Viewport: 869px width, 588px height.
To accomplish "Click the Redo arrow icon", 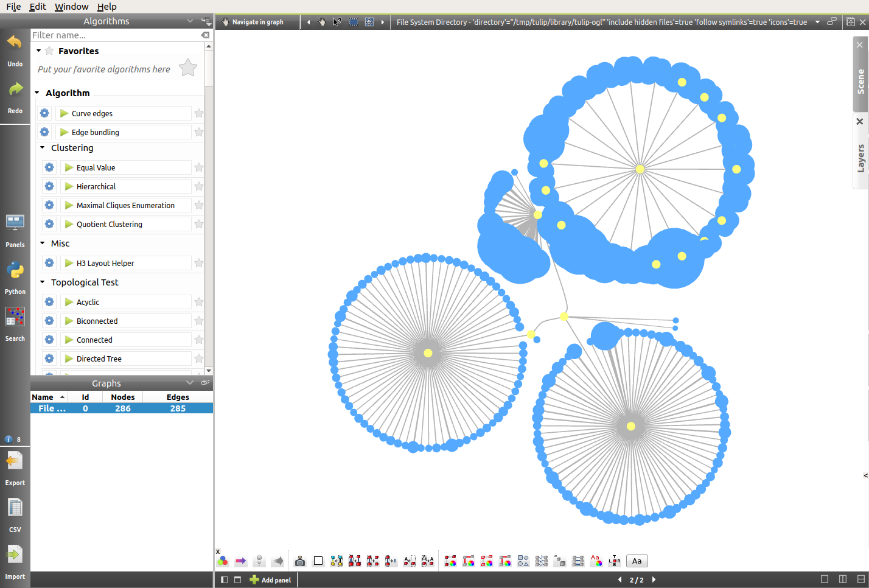I will pos(15,90).
